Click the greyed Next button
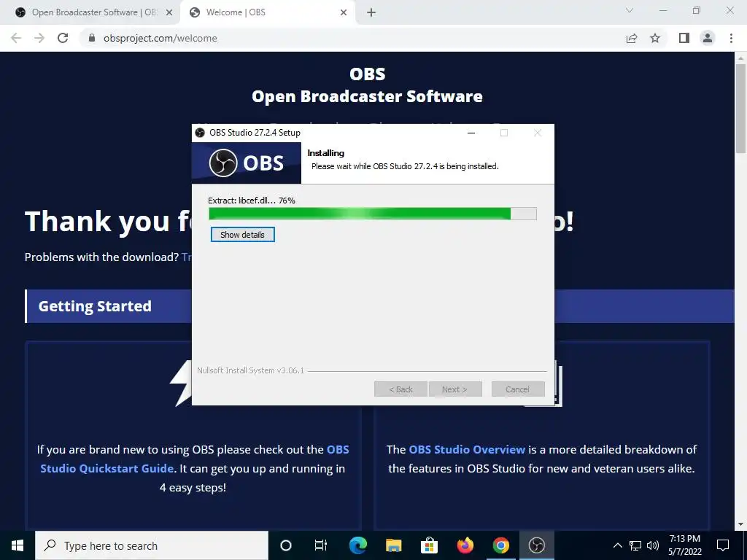 [455, 389]
